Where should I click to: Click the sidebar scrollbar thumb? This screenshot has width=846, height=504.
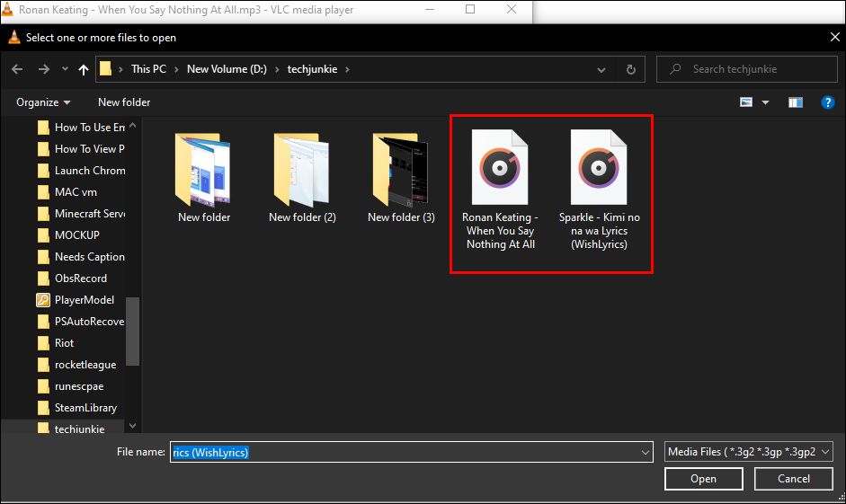pyautogui.click(x=133, y=331)
